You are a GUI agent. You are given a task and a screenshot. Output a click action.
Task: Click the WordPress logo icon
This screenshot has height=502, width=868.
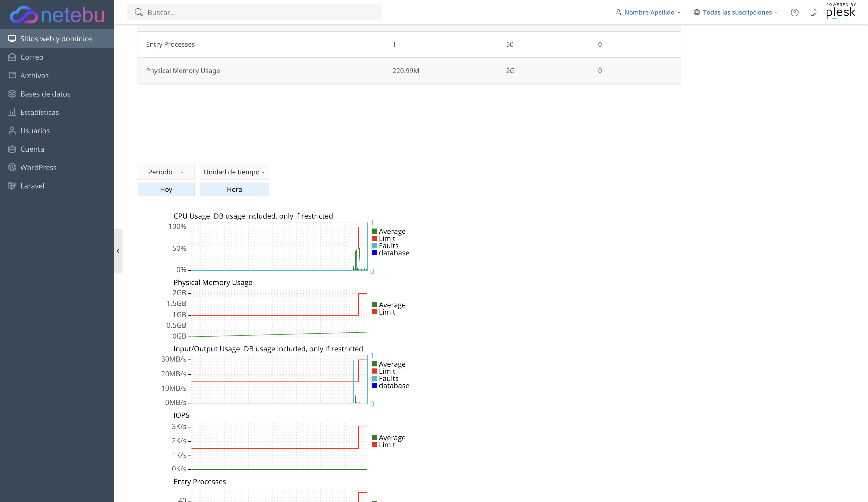[12, 167]
